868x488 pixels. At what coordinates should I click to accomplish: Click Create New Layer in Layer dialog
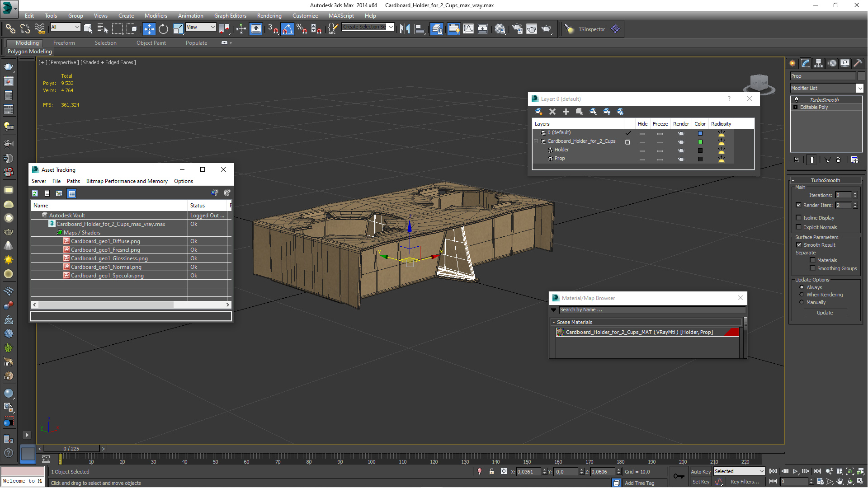538,111
